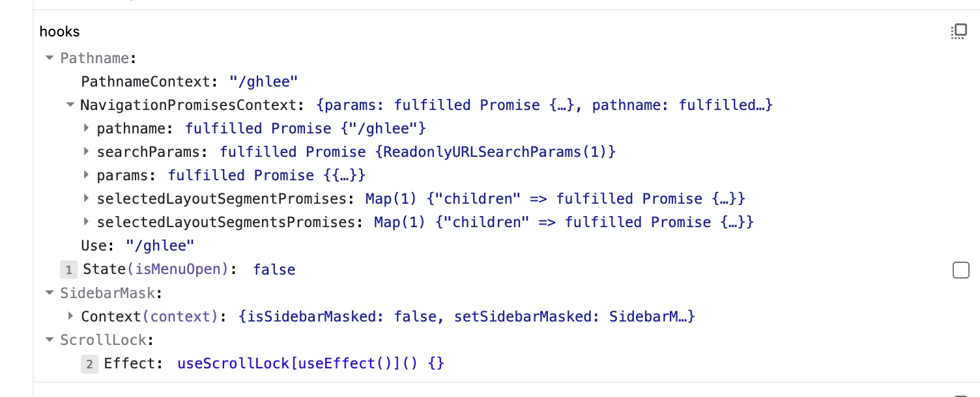Expand the params fulfilled Promise row
Viewport: 980px width, 397px height.
(x=86, y=175)
